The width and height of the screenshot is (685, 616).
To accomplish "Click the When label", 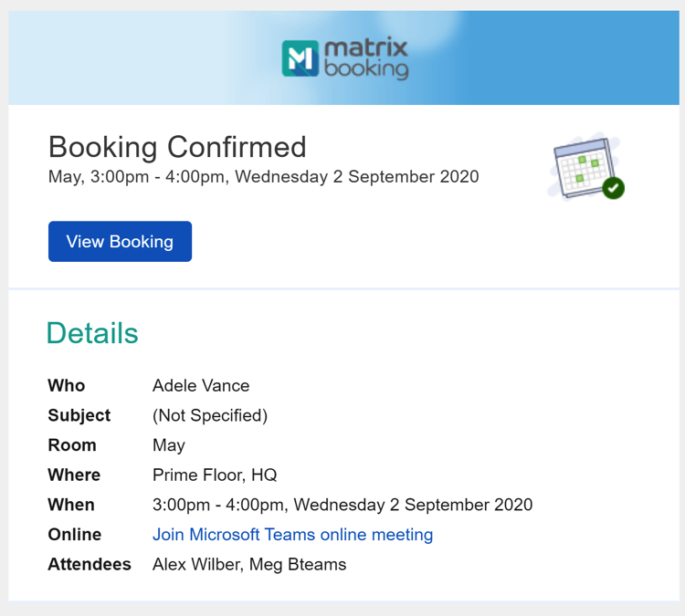I will tap(71, 505).
